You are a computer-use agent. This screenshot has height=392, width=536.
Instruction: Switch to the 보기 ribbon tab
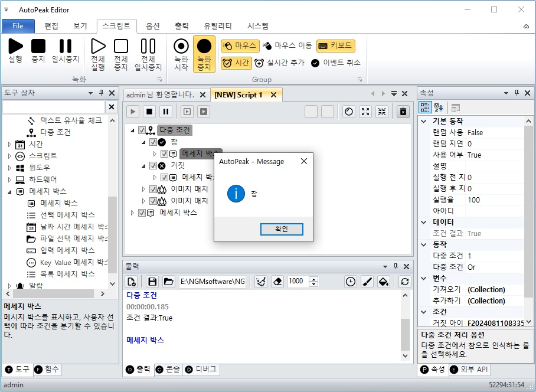[x=80, y=26]
